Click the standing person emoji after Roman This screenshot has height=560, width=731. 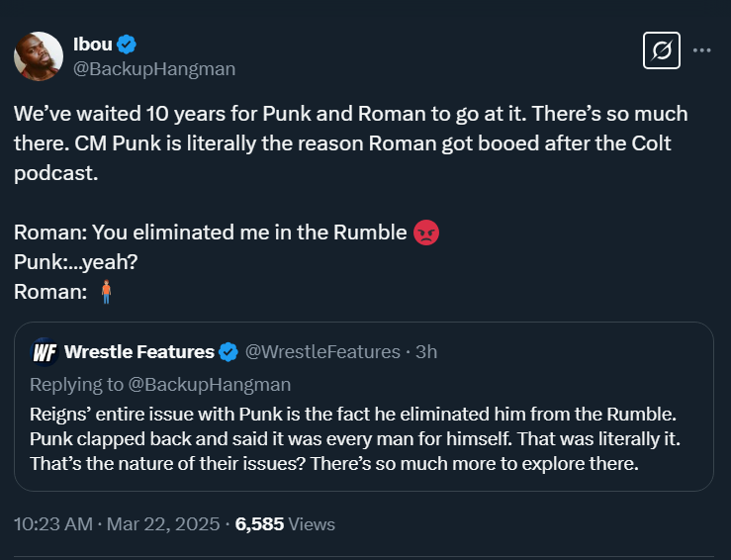point(107,292)
